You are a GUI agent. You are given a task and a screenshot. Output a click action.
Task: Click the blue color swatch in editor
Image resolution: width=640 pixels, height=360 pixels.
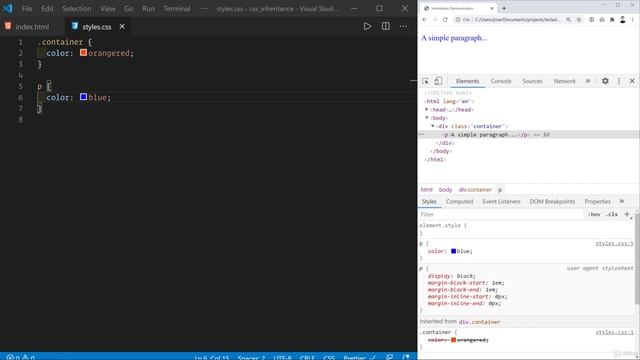coord(83,97)
